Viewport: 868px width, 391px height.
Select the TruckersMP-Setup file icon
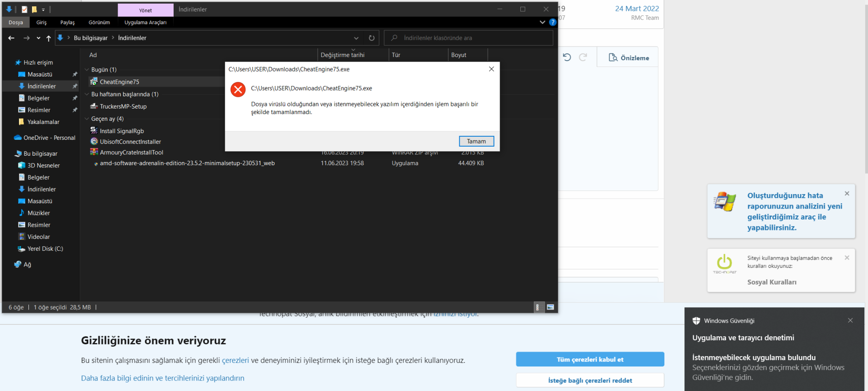[94, 106]
